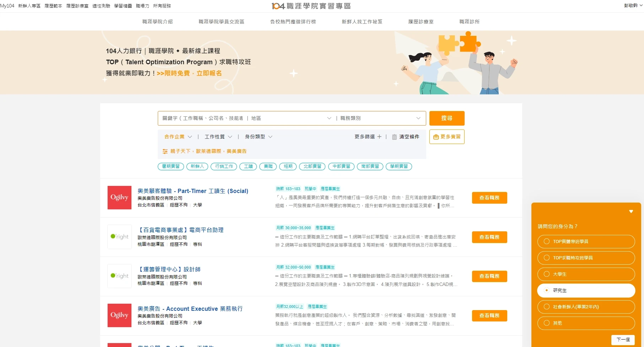Open the 地區 dropdown
The height and width of the screenshot is (347, 644).
[x=291, y=118]
